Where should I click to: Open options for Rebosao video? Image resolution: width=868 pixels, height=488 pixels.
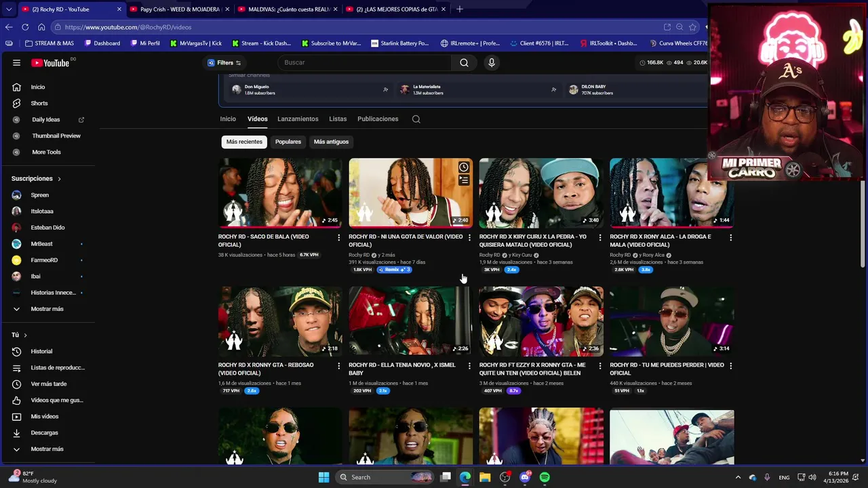[x=339, y=366]
